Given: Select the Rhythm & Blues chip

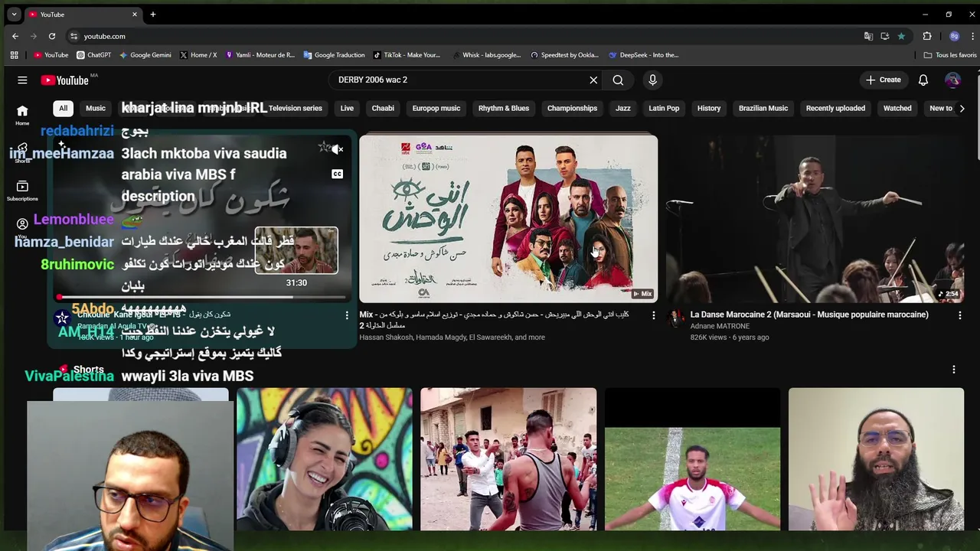Looking at the screenshot, I should 504,108.
